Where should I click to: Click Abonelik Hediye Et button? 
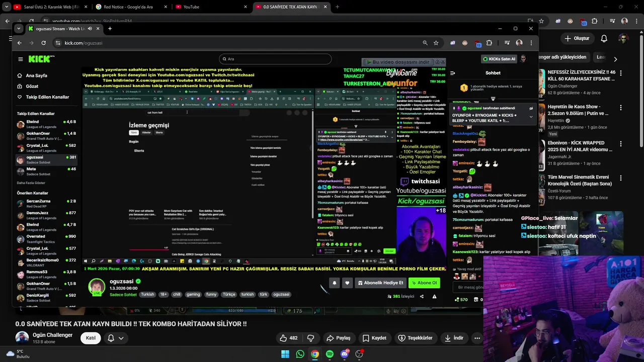(380, 283)
